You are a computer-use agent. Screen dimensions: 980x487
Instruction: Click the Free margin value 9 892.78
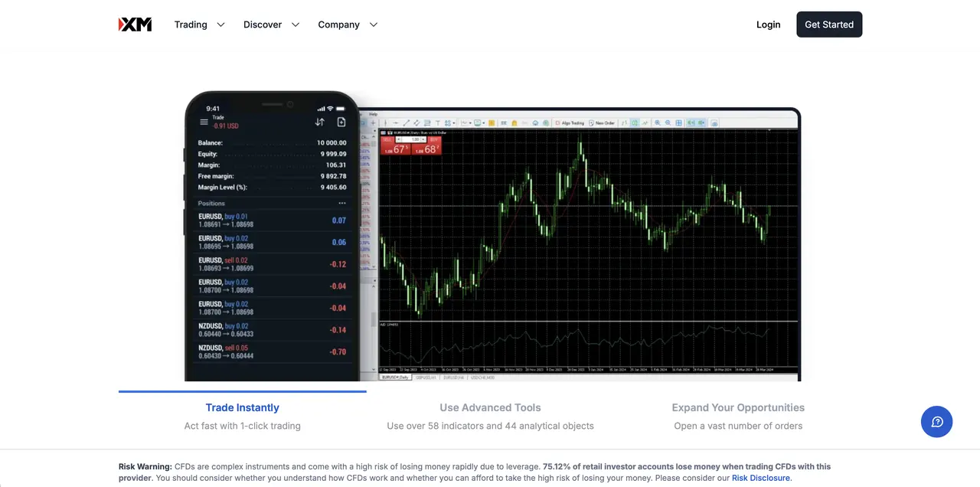[x=333, y=176]
